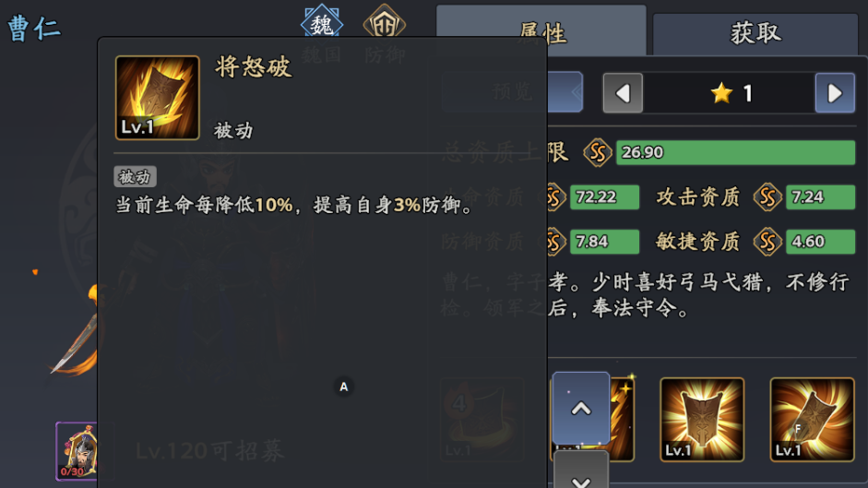Click the hero portrait fragment icon 0/30
The width and height of the screenshot is (868, 488).
coord(77,451)
